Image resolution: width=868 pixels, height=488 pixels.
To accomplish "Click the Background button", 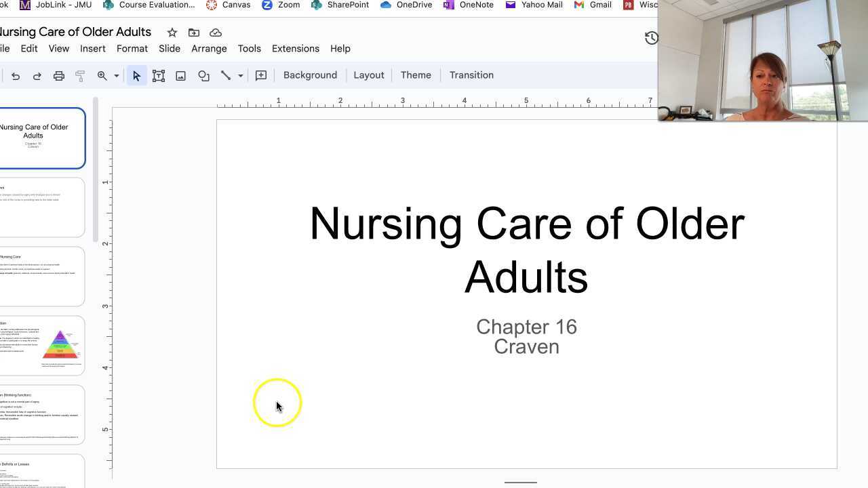I will (x=310, y=75).
